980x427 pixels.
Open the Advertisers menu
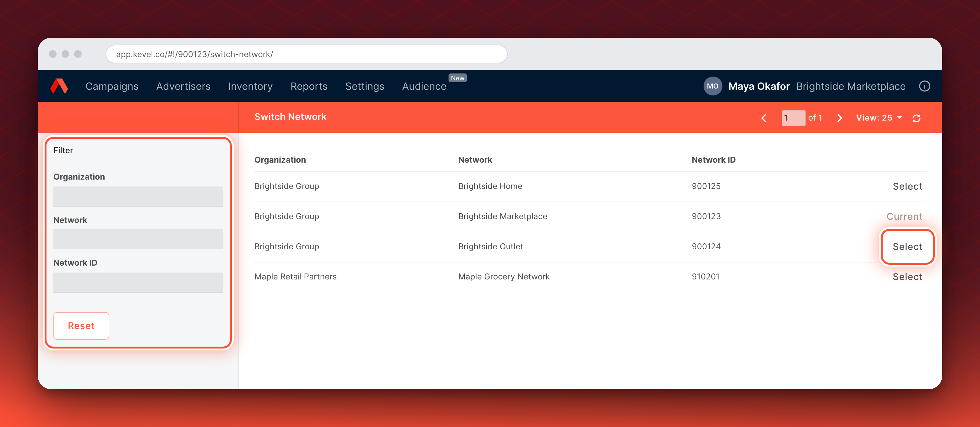pos(183,86)
